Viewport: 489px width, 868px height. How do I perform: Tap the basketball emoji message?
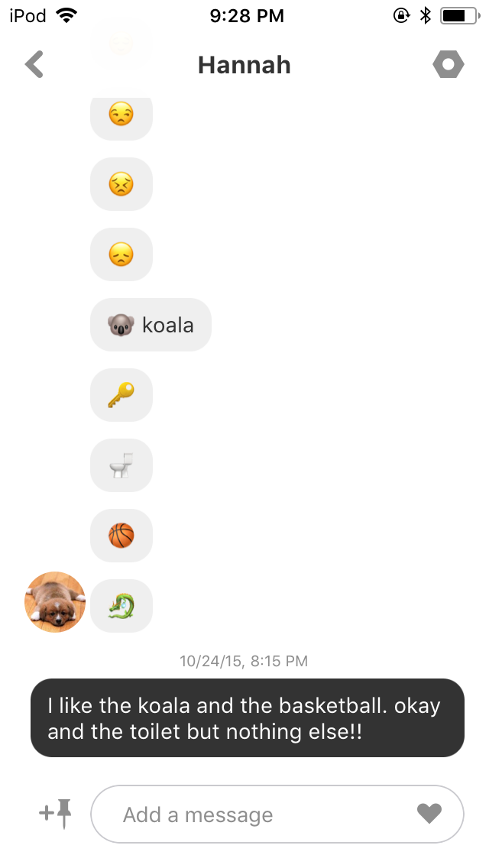tap(121, 536)
